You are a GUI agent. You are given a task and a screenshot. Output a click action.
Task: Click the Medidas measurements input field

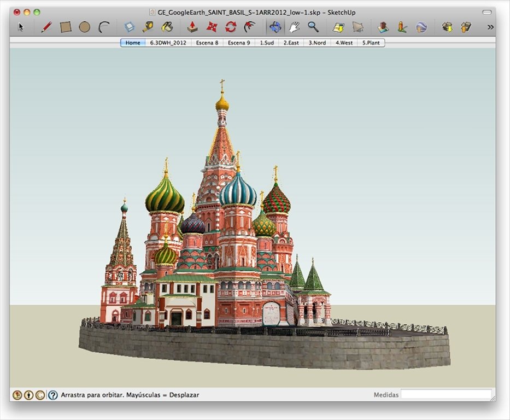coord(446,394)
